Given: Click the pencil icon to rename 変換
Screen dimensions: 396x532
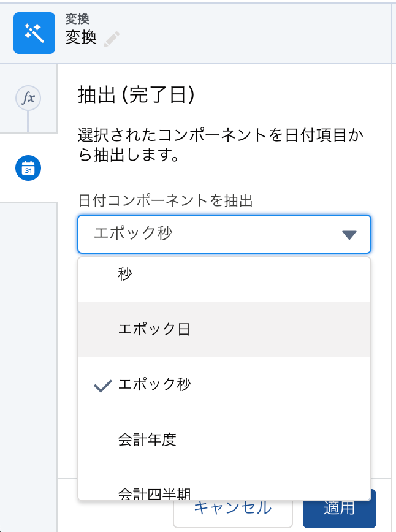Looking at the screenshot, I should (x=112, y=39).
